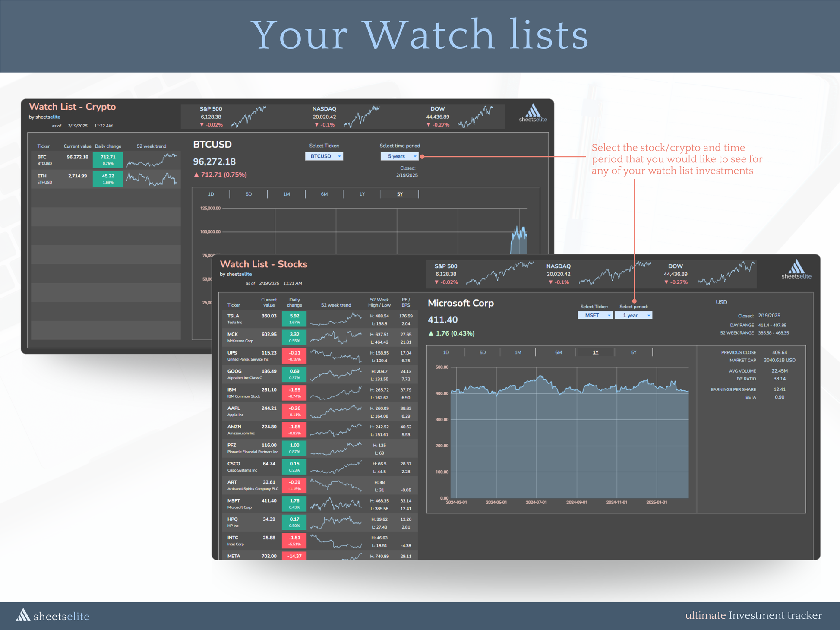Click the BTC ticker row in Crypto list
840x630 pixels.
point(105,160)
